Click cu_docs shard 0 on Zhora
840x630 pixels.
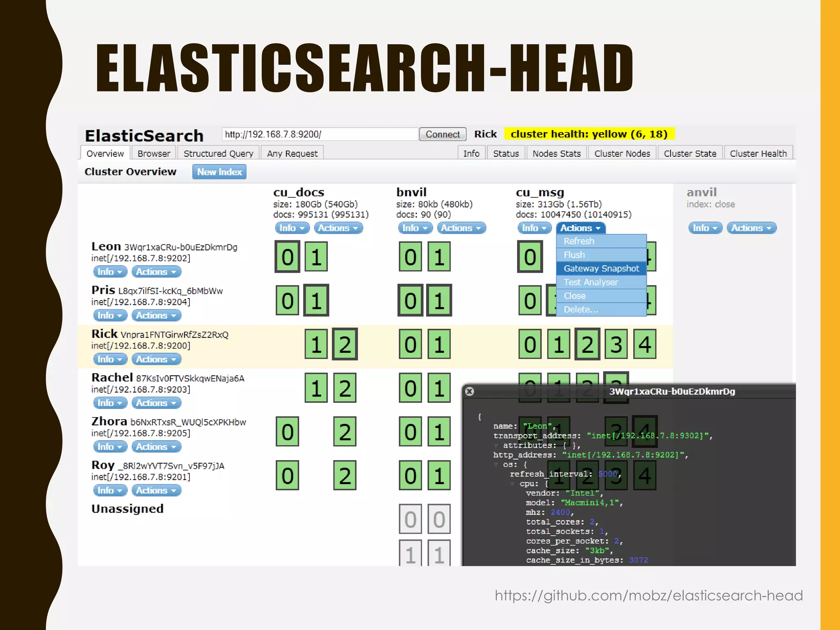(288, 432)
